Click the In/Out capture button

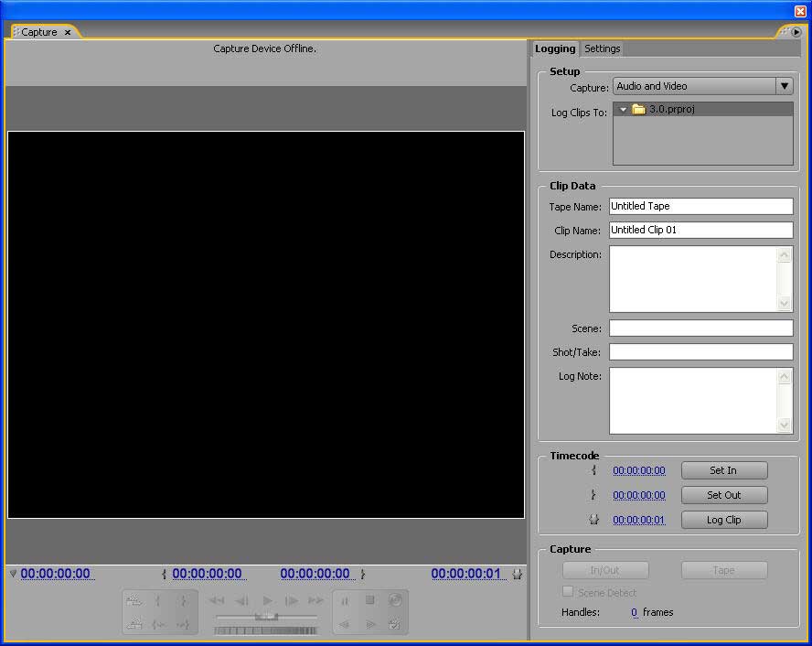[604, 570]
